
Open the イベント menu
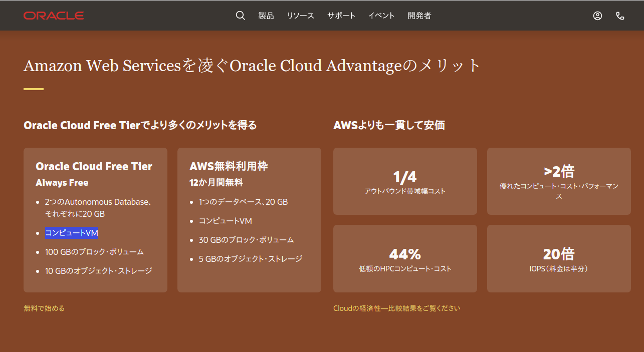[x=381, y=16]
